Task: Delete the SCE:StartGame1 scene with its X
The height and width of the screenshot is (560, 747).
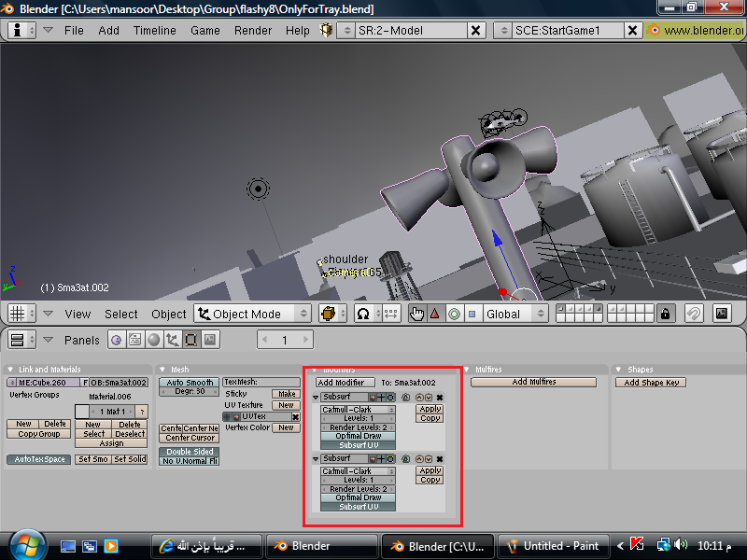Action: pos(632,31)
